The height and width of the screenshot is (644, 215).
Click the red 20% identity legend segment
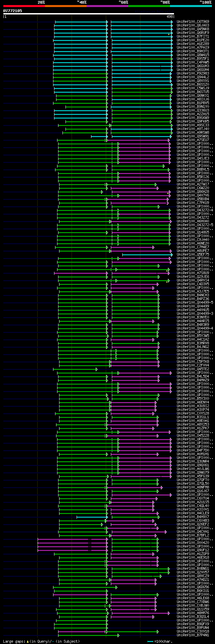click(x=24, y=6)
